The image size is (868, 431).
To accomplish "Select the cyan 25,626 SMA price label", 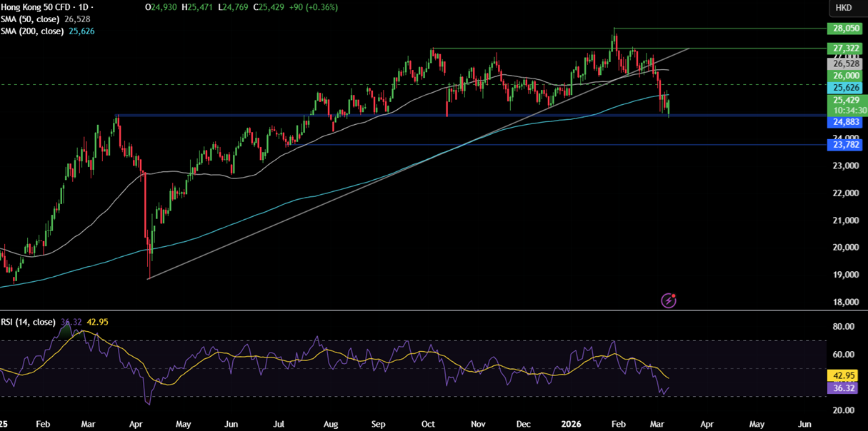I will 846,88.
